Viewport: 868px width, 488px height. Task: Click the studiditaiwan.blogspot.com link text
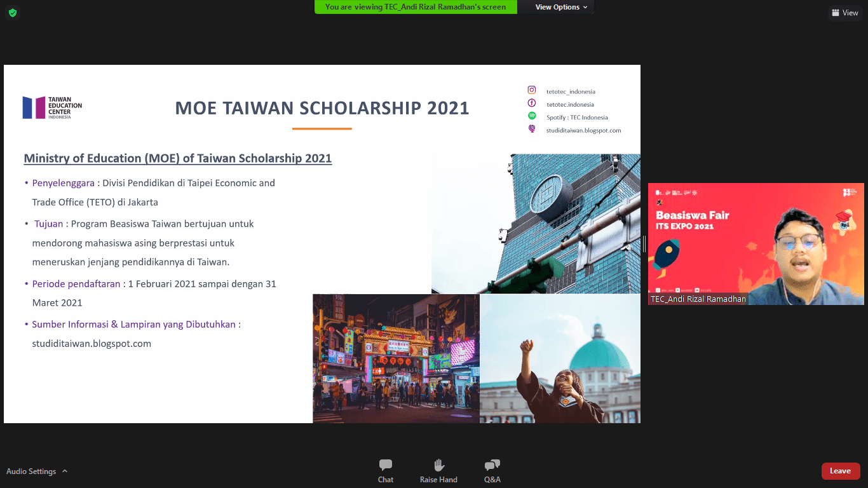coord(92,344)
